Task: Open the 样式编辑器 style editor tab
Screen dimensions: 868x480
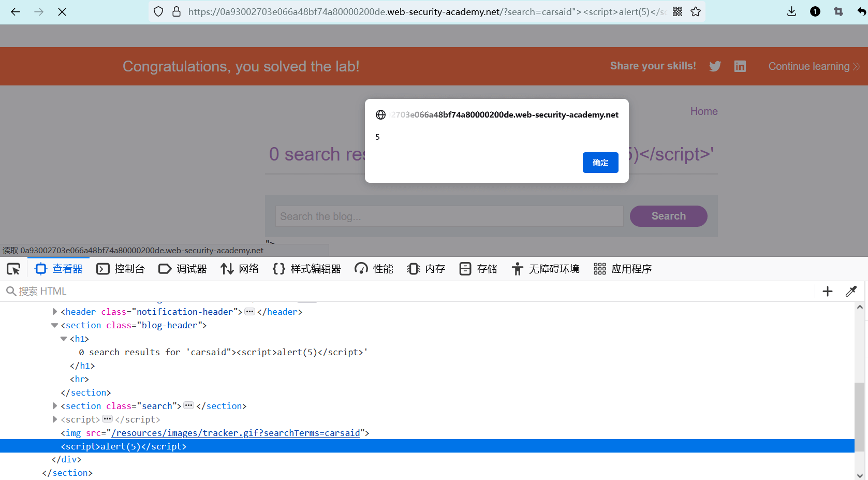Action: pyautogui.click(x=307, y=269)
